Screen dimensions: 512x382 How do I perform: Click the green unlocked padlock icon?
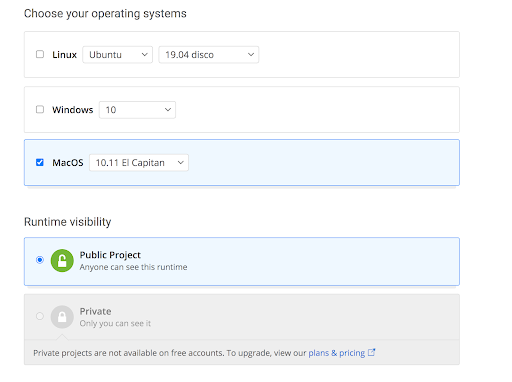(x=62, y=261)
